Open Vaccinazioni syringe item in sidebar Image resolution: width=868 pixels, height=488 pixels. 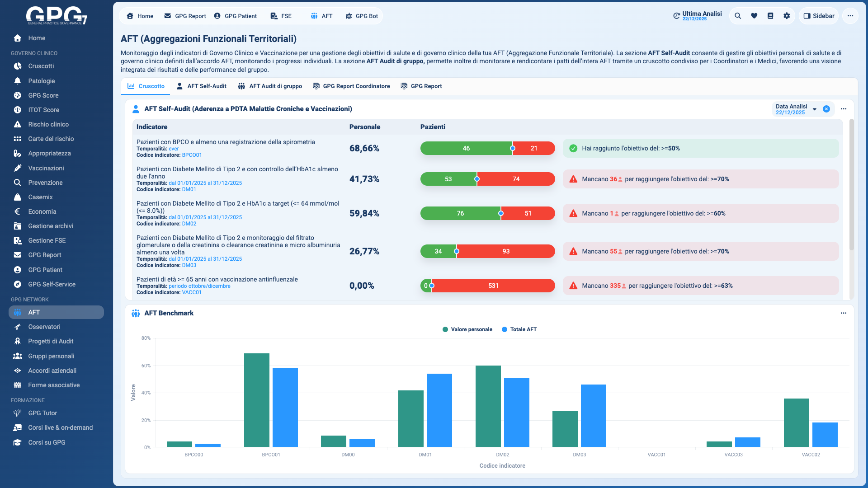click(x=46, y=168)
